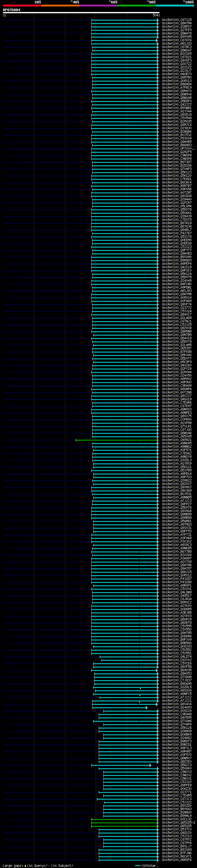Screen dimensions: 197x868
Task: Click hit label UniRef100_O80369
Action: 177,491
